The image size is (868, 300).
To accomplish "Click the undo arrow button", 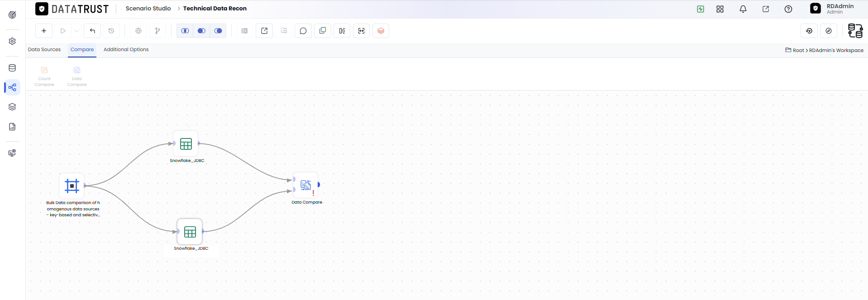I will pyautogui.click(x=92, y=31).
